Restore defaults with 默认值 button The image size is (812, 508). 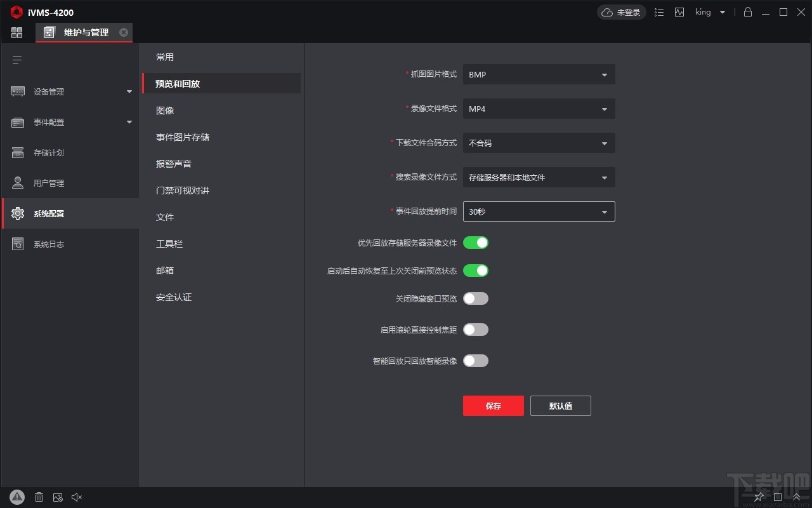[x=560, y=406]
